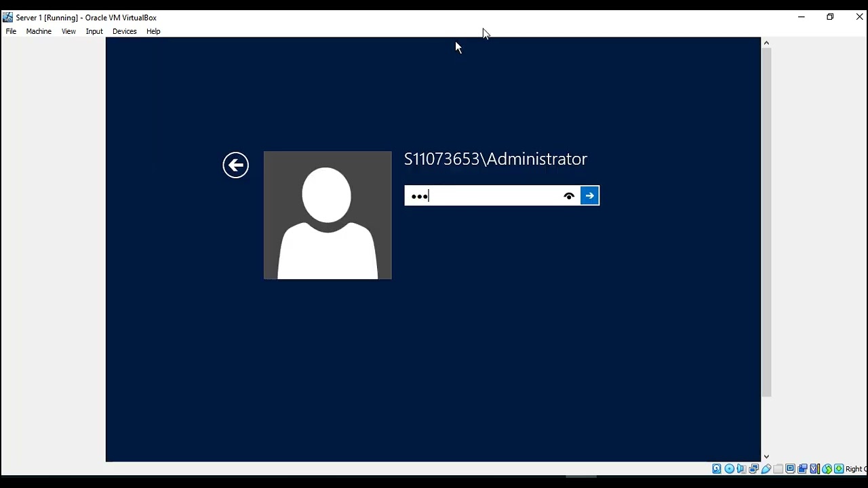
Task: Click the optical drive status icon
Action: tap(729, 468)
